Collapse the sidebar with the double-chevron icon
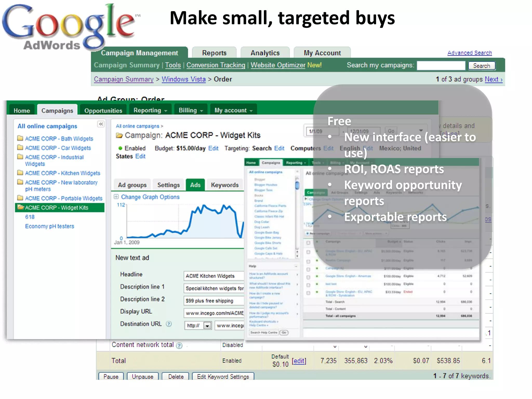Screen dimensions: 532x399 101,124
